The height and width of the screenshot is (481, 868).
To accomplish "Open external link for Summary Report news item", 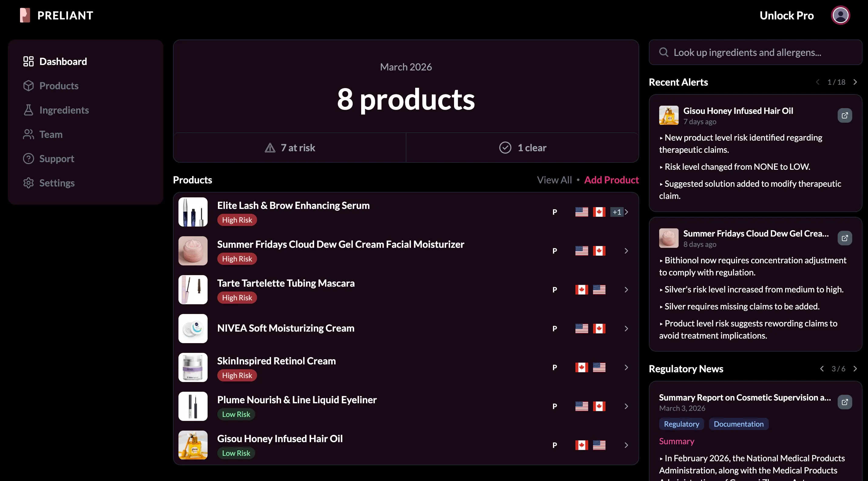I will (845, 402).
